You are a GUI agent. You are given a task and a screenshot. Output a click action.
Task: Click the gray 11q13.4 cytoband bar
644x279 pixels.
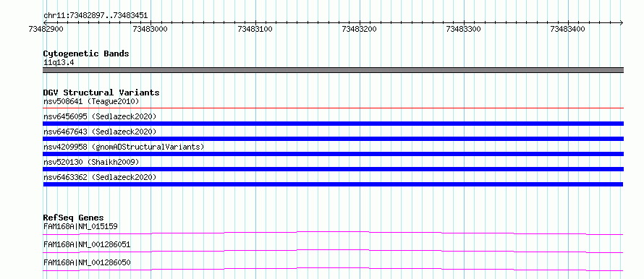334,70
